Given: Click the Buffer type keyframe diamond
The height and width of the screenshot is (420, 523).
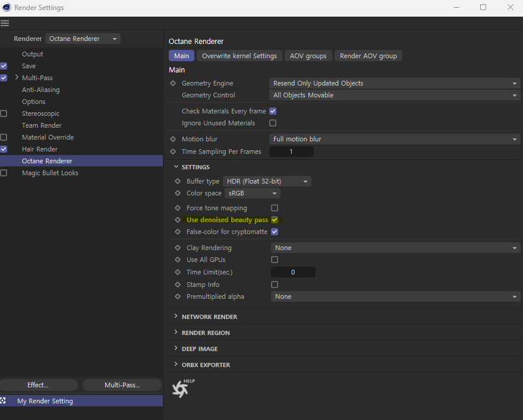Looking at the screenshot, I should [x=178, y=181].
